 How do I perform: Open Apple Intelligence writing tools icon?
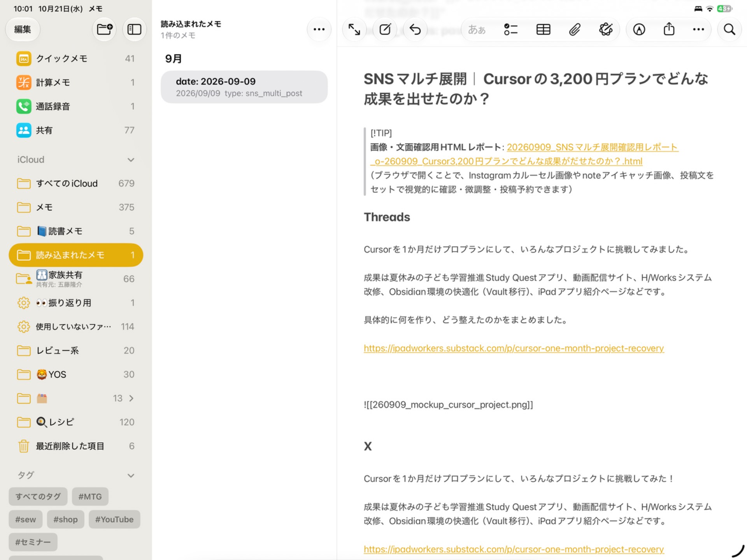click(606, 29)
